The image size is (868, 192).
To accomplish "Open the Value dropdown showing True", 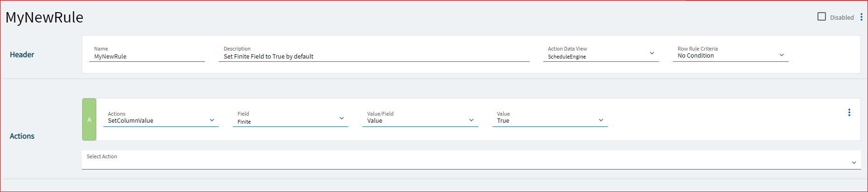I will (x=550, y=120).
